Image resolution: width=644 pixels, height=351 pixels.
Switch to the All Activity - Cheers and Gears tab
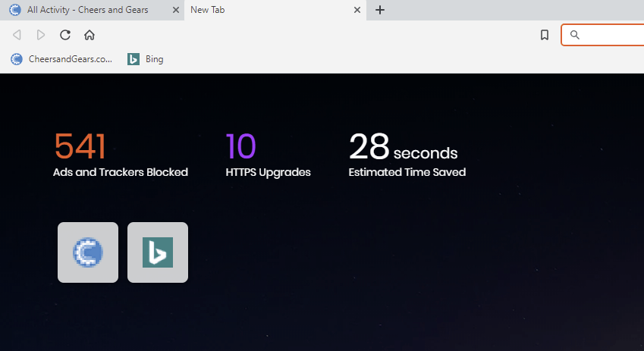coord(87,10)
